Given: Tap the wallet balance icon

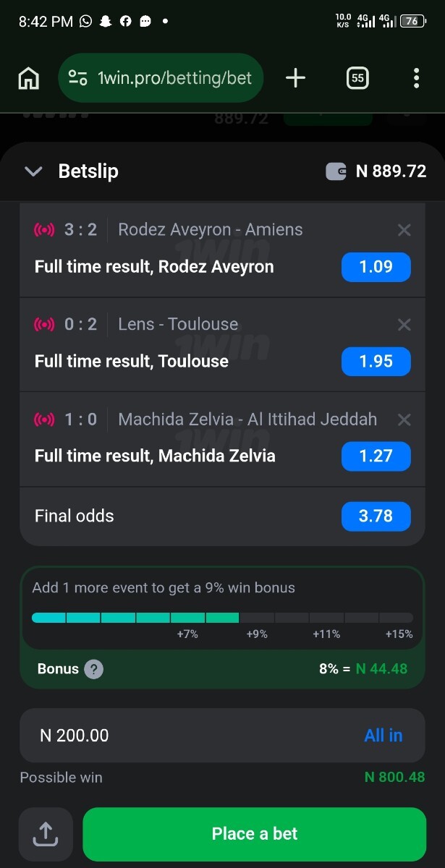Looking at the screenshot, I should point(336,171).
